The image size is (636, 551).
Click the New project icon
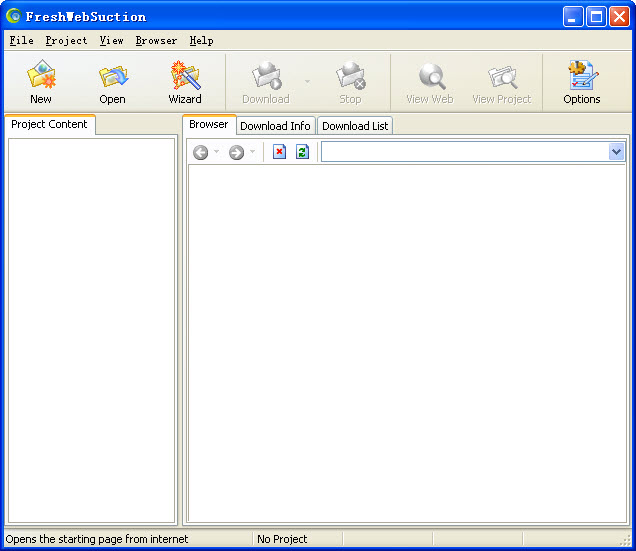pos(41,80)
